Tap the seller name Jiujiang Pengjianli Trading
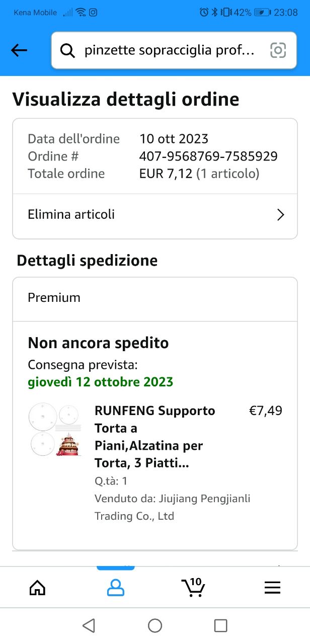The height and width of the screenshot is (644, 310). coord(173,507)
